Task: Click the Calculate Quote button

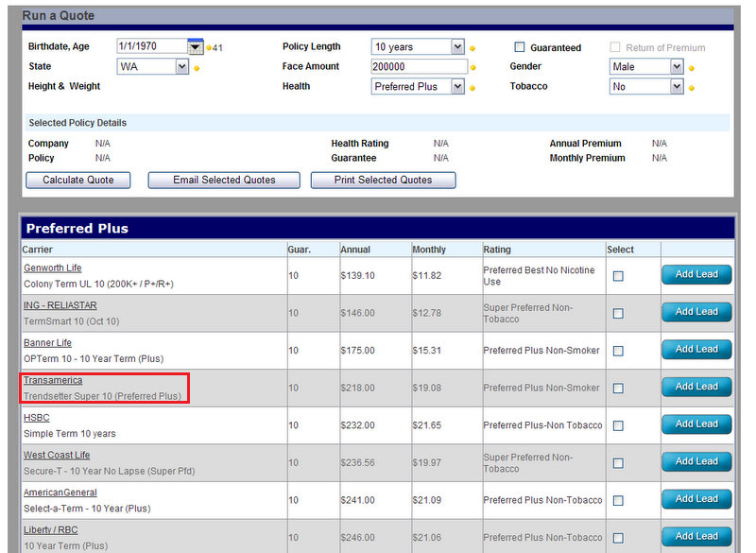Action: (x=78, y=180)
